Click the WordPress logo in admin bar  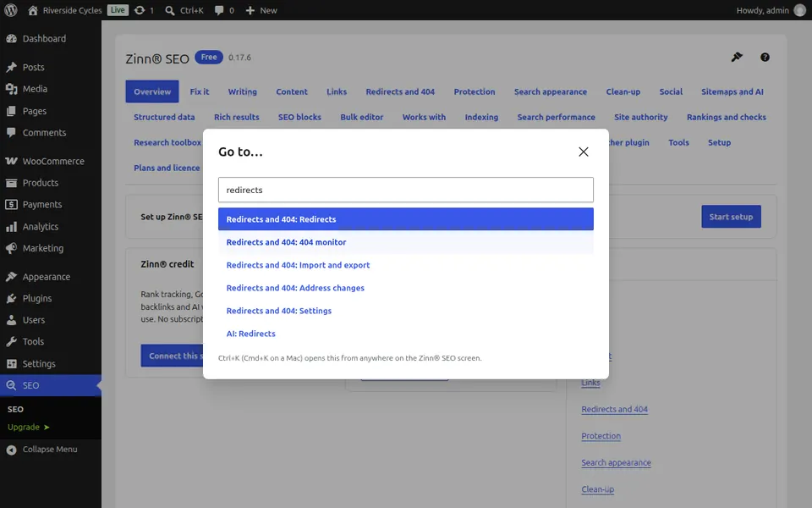(x=11, y=10)
